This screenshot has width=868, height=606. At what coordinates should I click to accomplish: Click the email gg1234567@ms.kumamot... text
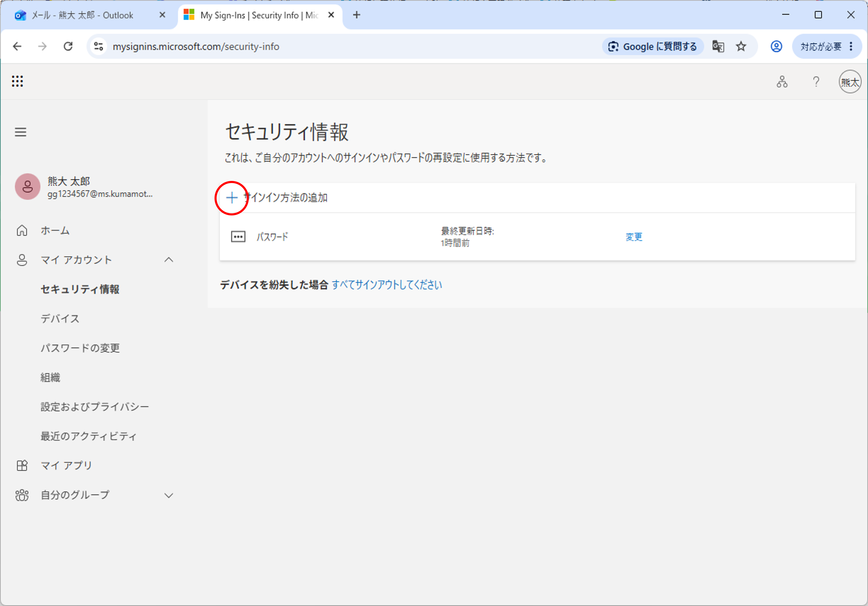(100, 194)
